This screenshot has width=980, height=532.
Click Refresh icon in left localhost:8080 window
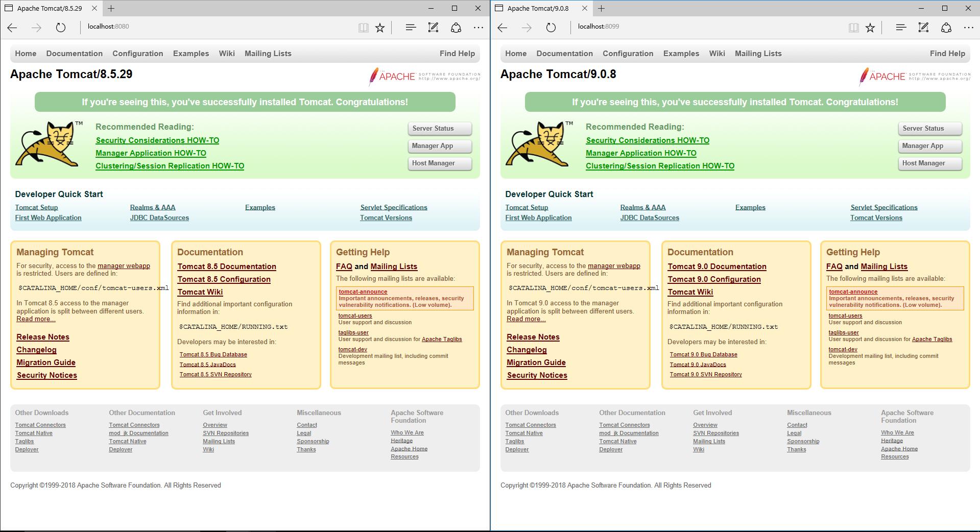[x=61, y=28]
